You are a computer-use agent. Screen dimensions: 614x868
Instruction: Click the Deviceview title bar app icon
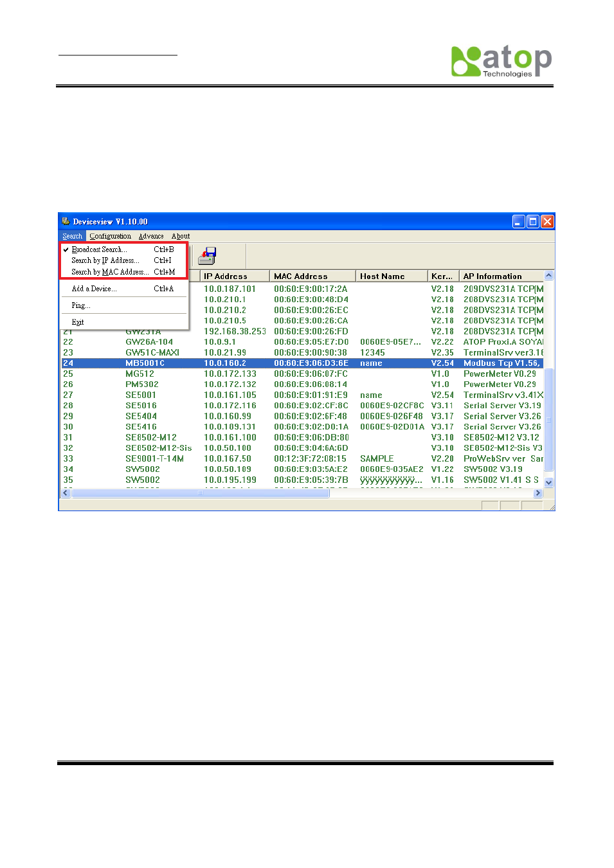click(66, 221)
